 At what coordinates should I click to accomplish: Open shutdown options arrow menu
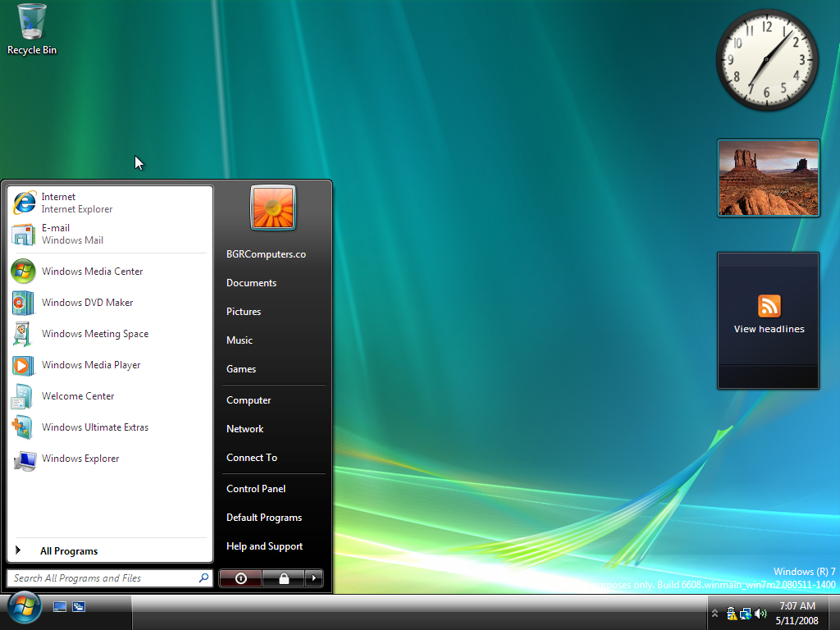313,578
